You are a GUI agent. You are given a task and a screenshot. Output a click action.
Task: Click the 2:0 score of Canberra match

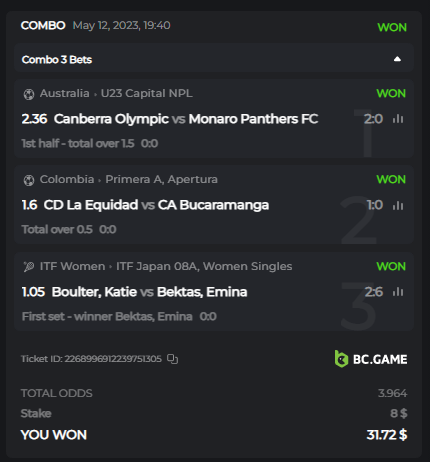tap(373, 119)
